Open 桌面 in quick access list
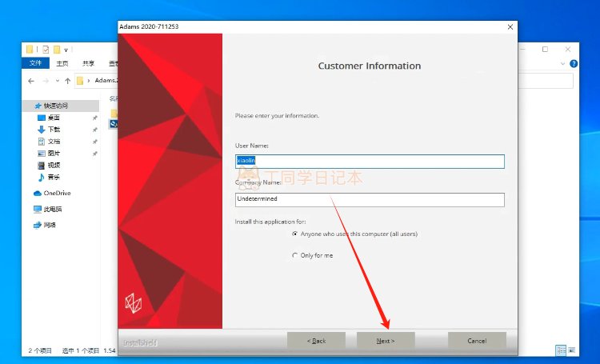Screen dimensions: 600x364 coord(54,118)
